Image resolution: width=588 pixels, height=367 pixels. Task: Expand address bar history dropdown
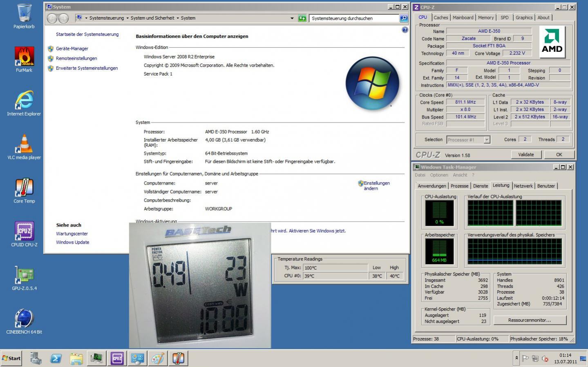pos(292,18)
